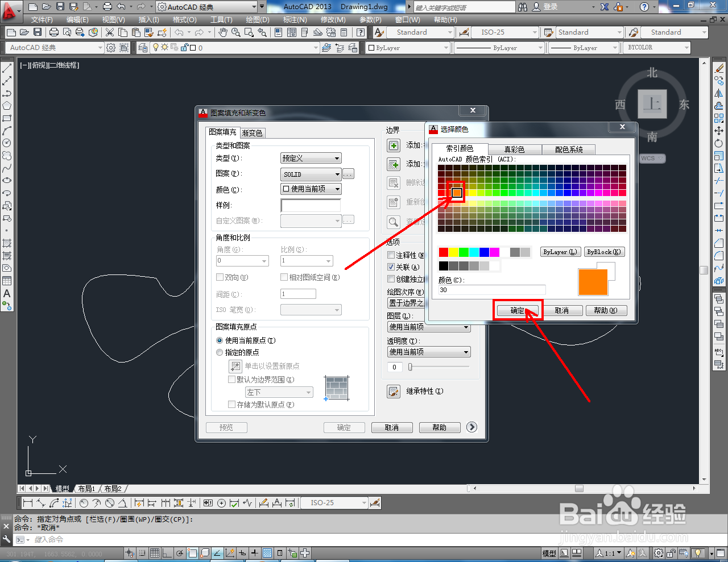Click the workspace settings gear icon
728x562 pixels.
[x=111, y=48]
